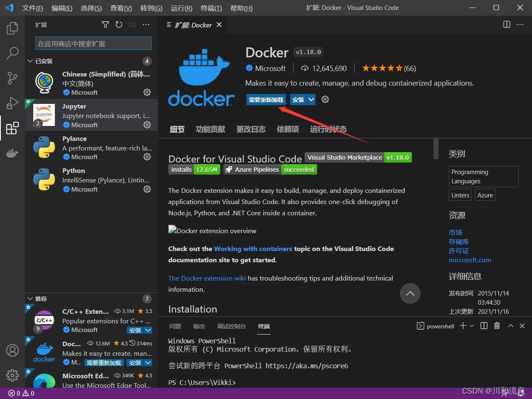The width and height of the screenshot is (532, 399).
Task: Open gear settings for Jupyter extension
Action: click(x=147, y=125)
